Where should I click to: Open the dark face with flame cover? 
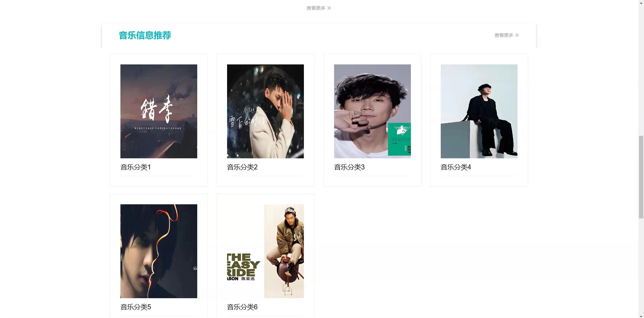[x=159, y=251]
